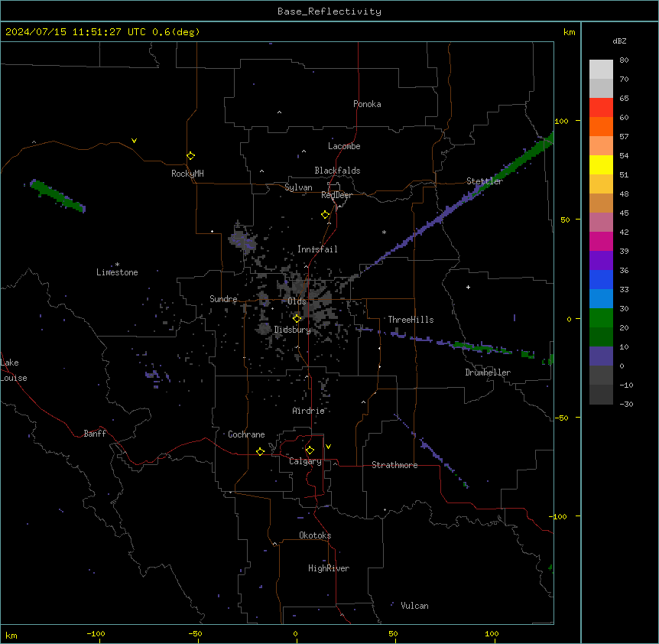Click the yellow diamond marker south of RedDeer
Viewport: 659px width, 644px height.
tap(325, 215)
